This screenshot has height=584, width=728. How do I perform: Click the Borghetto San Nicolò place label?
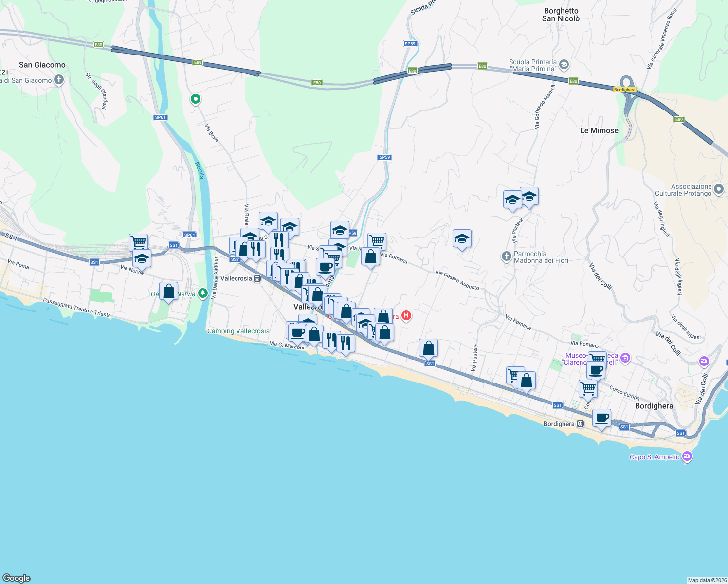tap(561, 14)
